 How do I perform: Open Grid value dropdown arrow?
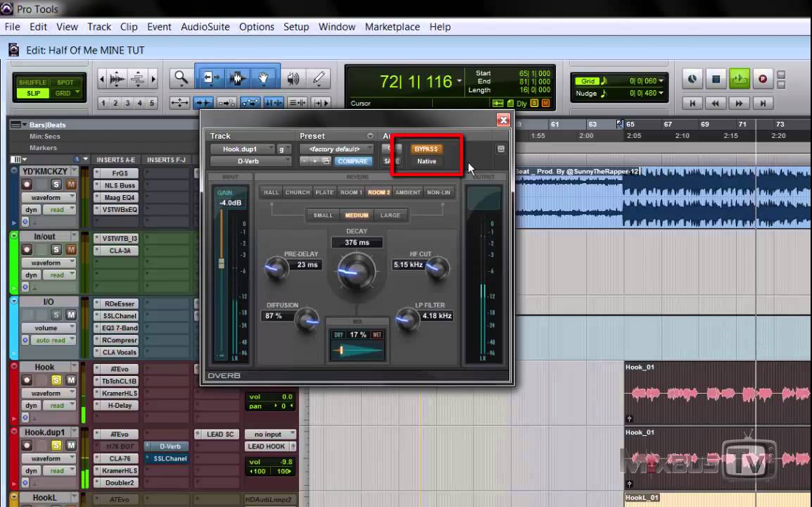click(661, 81)
